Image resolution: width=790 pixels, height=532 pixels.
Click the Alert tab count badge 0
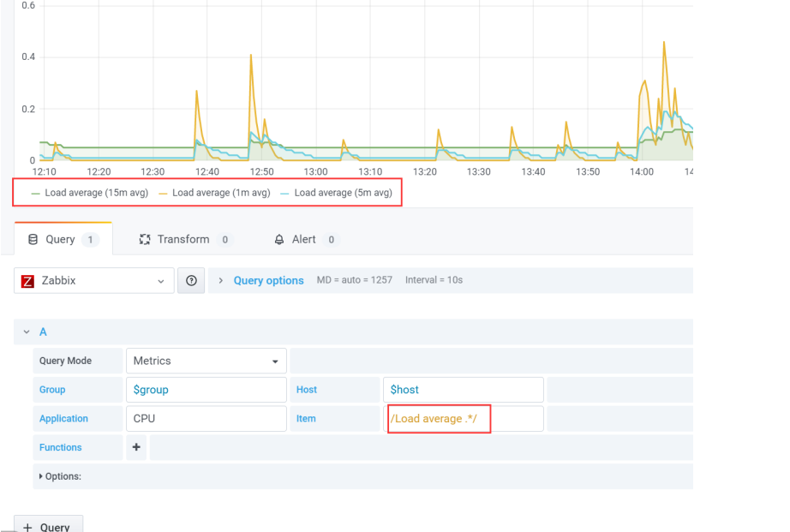[331, 240]
